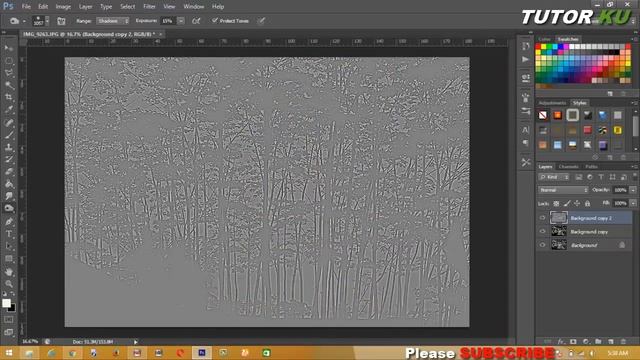The image size is (640, 360).
Task: Select the Move tool
Action: [x=9, y=48]
